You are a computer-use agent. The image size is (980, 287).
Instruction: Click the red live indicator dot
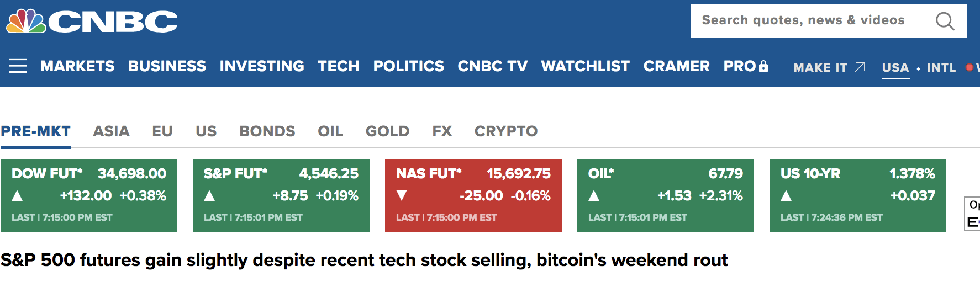[x=969, y=67]
